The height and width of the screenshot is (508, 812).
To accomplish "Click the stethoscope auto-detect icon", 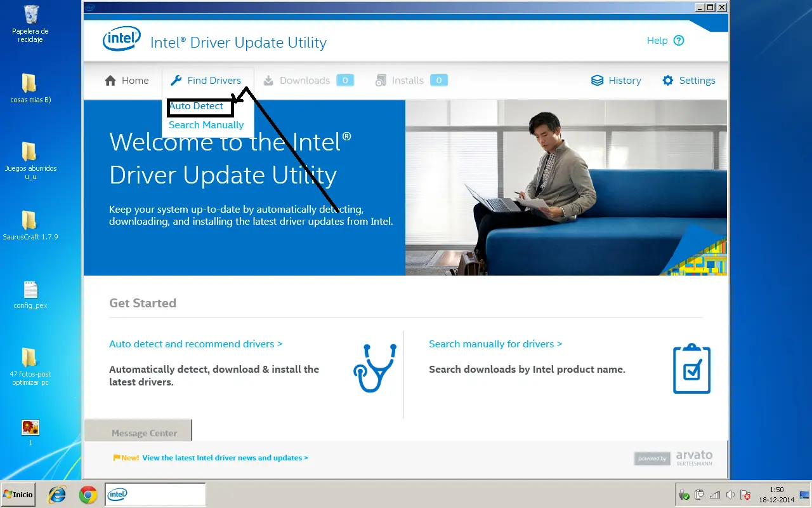I will [374, 368].
